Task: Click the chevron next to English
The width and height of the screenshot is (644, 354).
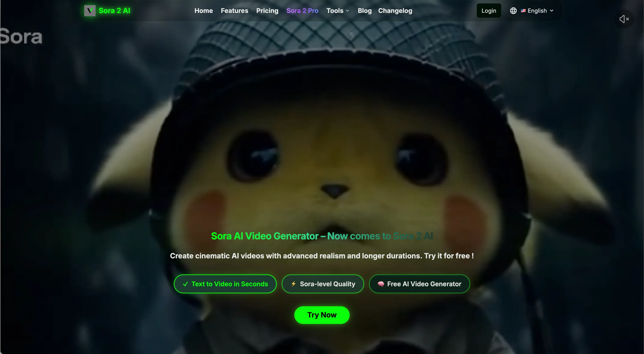Action: click(x=552, y=11)
